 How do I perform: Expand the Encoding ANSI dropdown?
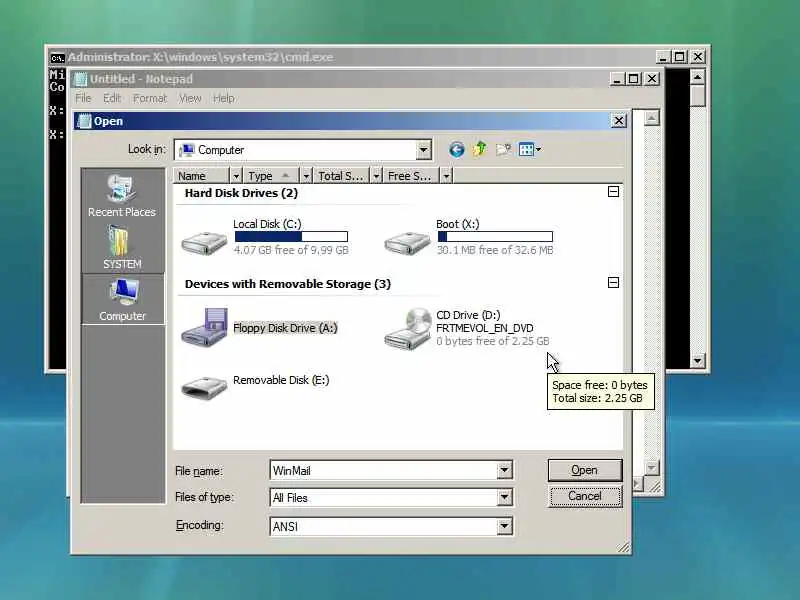pyautogui.click(x=504, y=526)
